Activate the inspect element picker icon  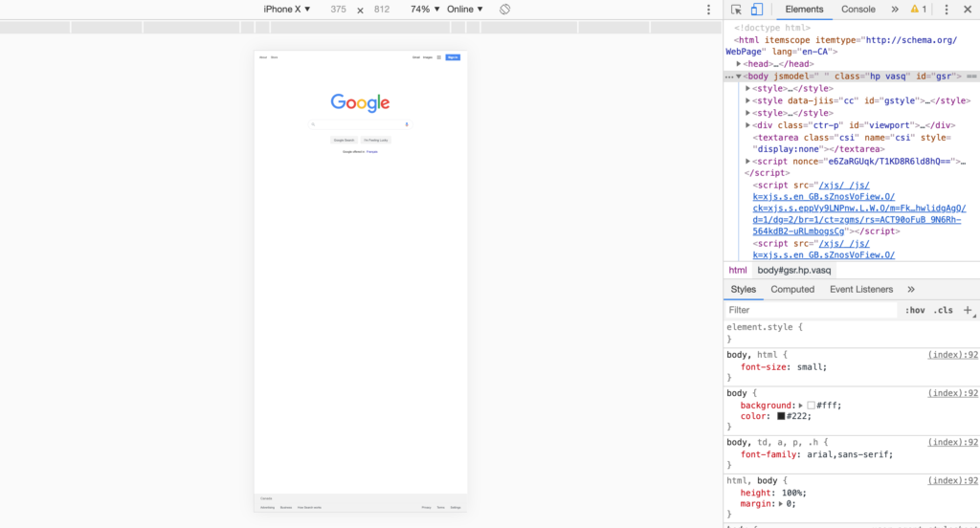(736, 10)
